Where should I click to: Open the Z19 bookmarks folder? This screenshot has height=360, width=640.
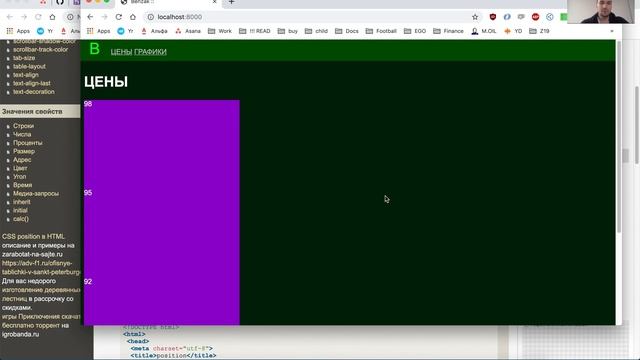tap(540, 31)
